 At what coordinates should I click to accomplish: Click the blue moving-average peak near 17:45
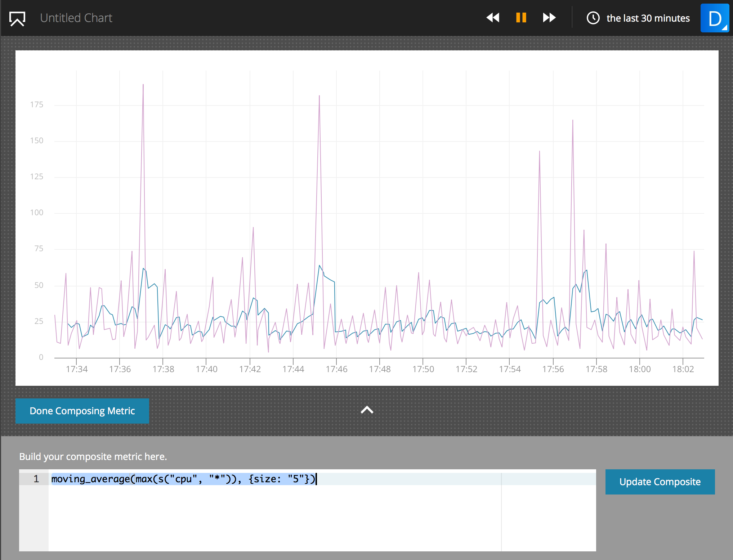319,266
